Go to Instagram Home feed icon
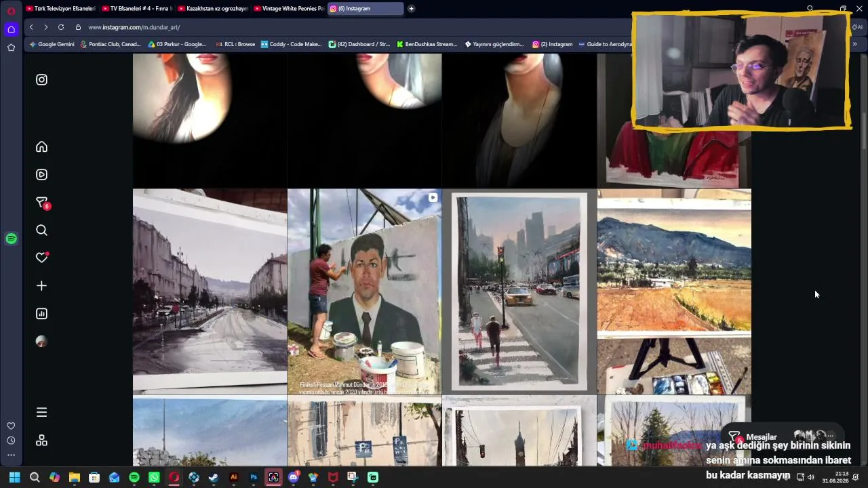Screen dimensions: 868x488 41,146
